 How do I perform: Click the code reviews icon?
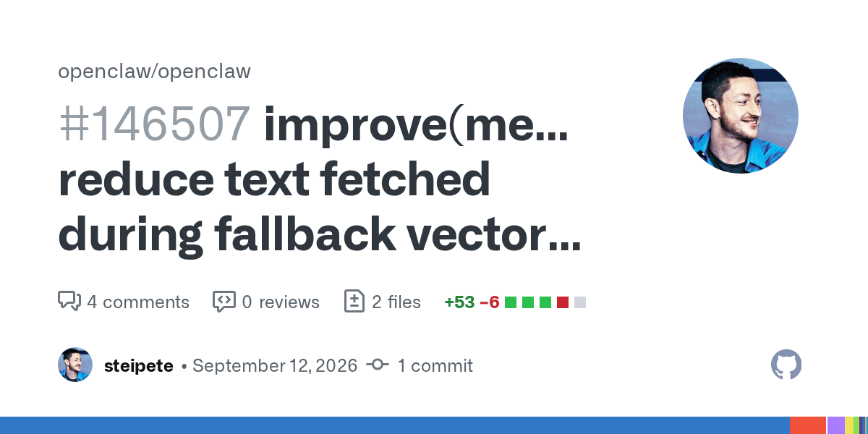click(x=224, y=301)
